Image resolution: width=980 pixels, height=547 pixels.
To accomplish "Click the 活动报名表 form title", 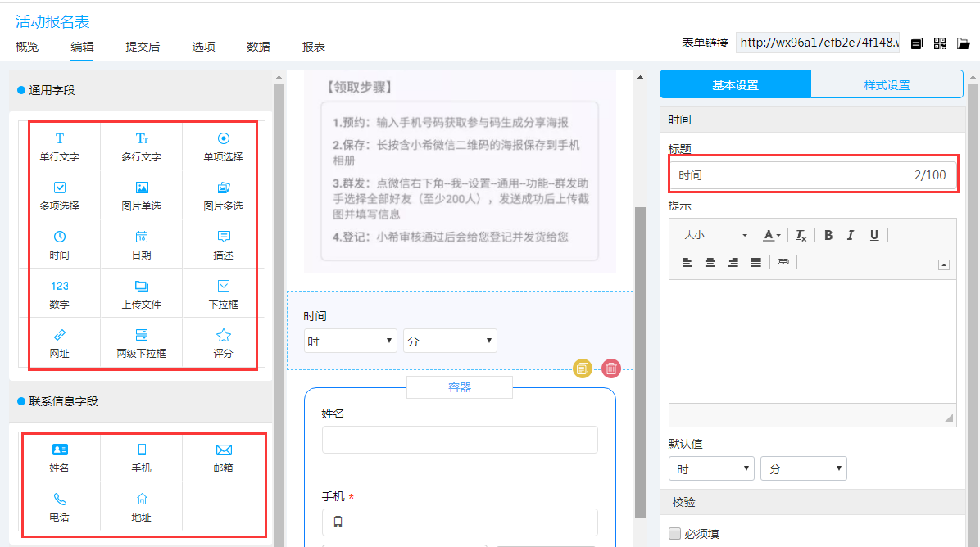I will point(52,21).
